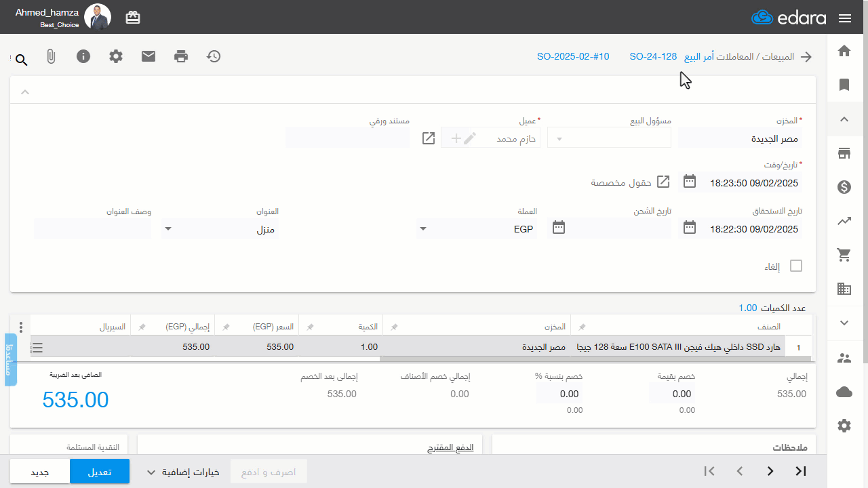The image size is (868, 488).
Task: Click the edara logo
Action: click(x=789, y=18)
